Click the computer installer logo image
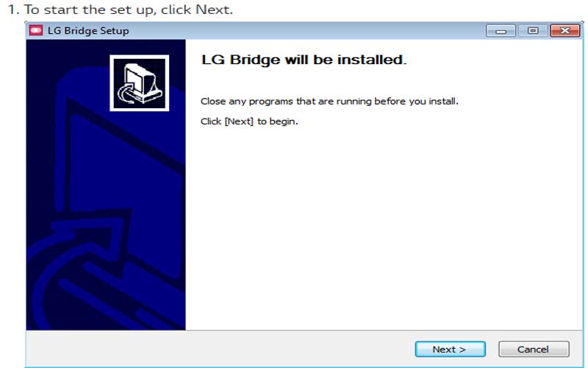The width and height of the screenshot is (588, 368). pyautogui.click(x=139, y=83)
